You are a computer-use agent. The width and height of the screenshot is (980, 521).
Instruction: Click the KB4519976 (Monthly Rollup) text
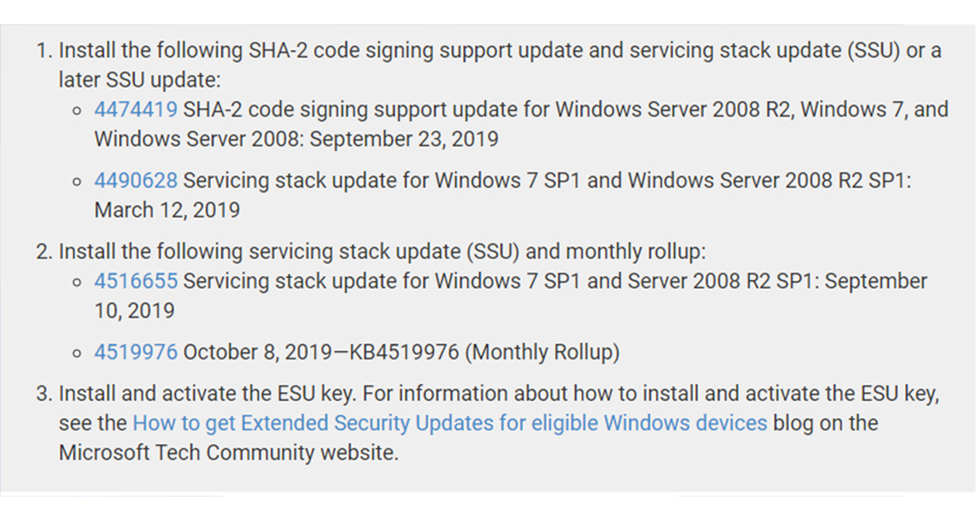(485, 353)
